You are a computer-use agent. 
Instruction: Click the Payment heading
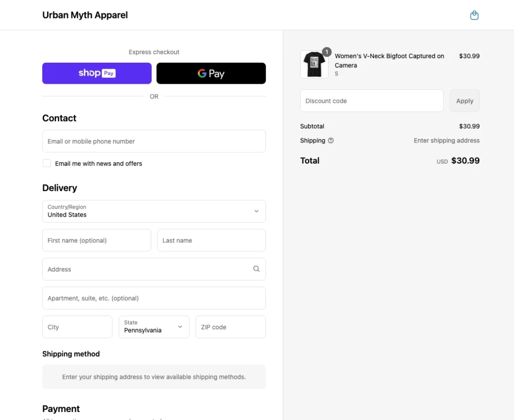pyautogui.click(x=61, y=409)
